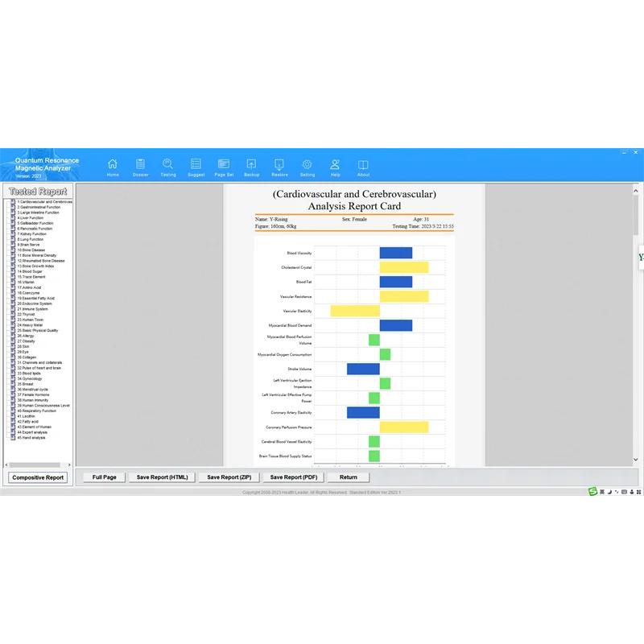Open the Blood Sugar report item

tap(30, 271)
